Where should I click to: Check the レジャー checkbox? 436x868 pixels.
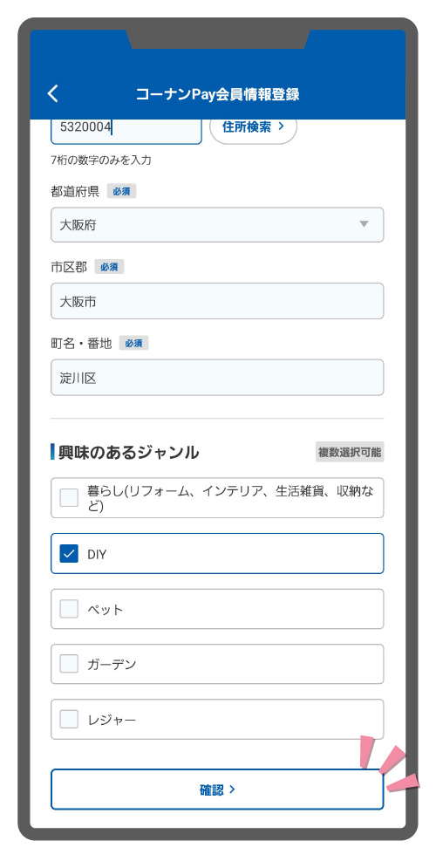[x=69, y=719]
